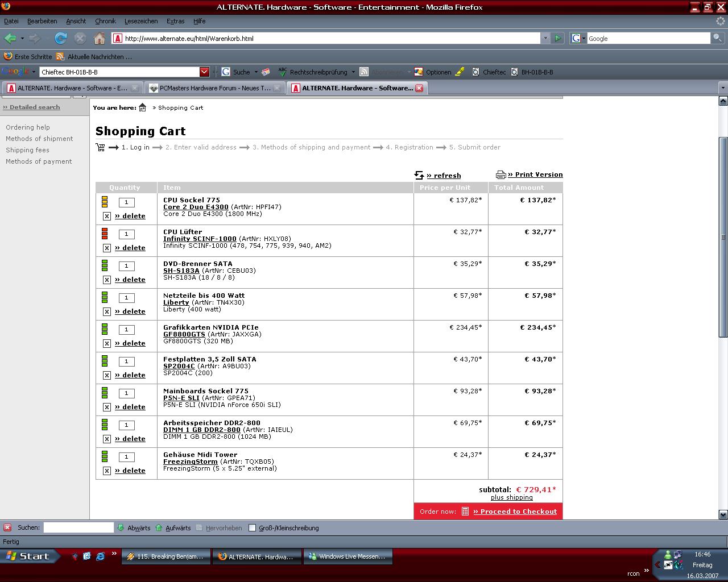Click the refresh cart icon
The width and height of the screenshot is (728, 582).
point(419,175)
